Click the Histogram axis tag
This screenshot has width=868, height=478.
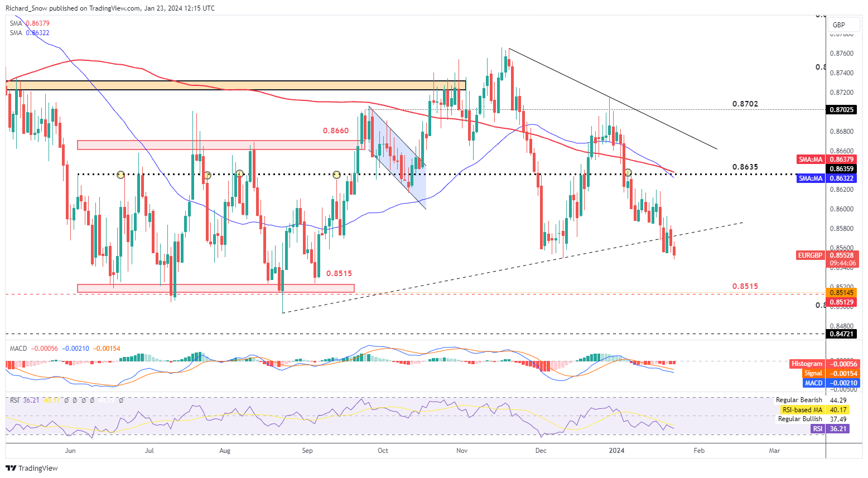[x=807, y=364]
